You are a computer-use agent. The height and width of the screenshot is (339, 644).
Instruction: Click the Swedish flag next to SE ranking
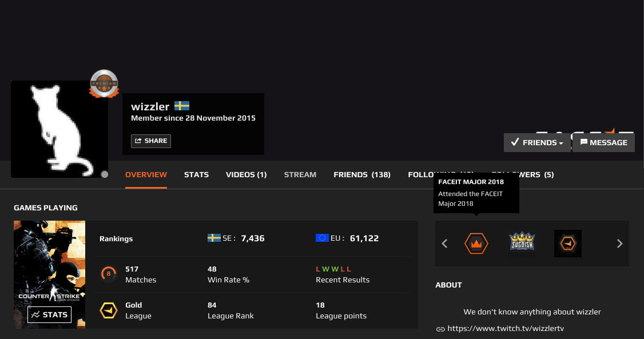pyautogui.click(x=214, y=238)
